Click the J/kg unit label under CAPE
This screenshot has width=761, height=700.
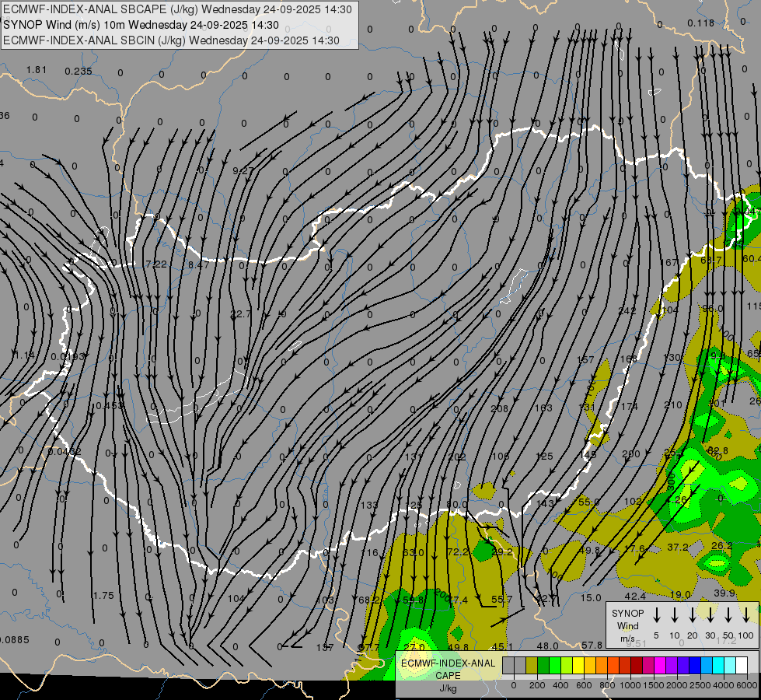coord(448,688)
